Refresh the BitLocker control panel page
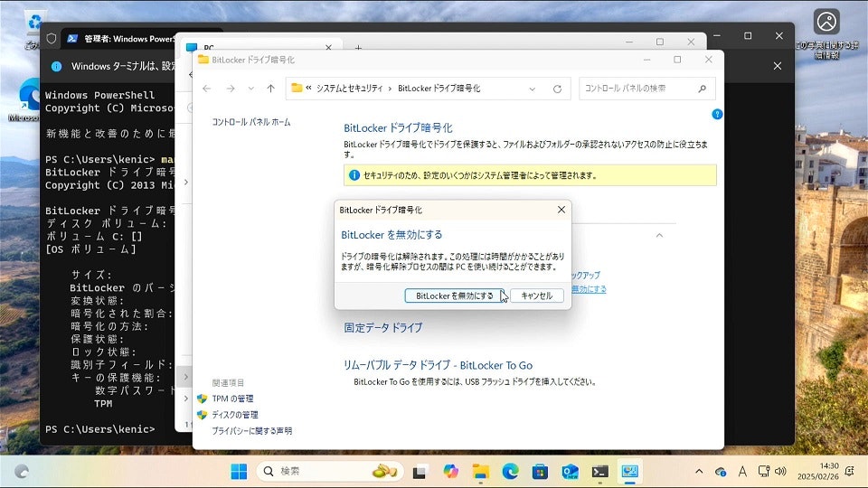 [558, 89]
